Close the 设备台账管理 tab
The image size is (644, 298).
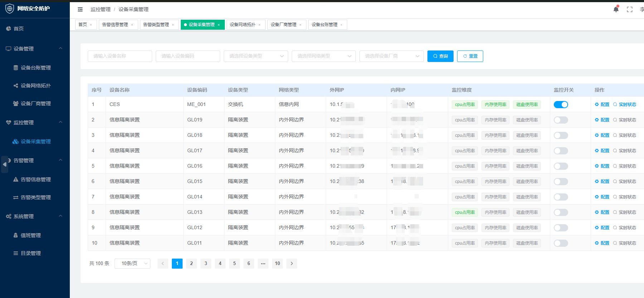tap(342, 25)
